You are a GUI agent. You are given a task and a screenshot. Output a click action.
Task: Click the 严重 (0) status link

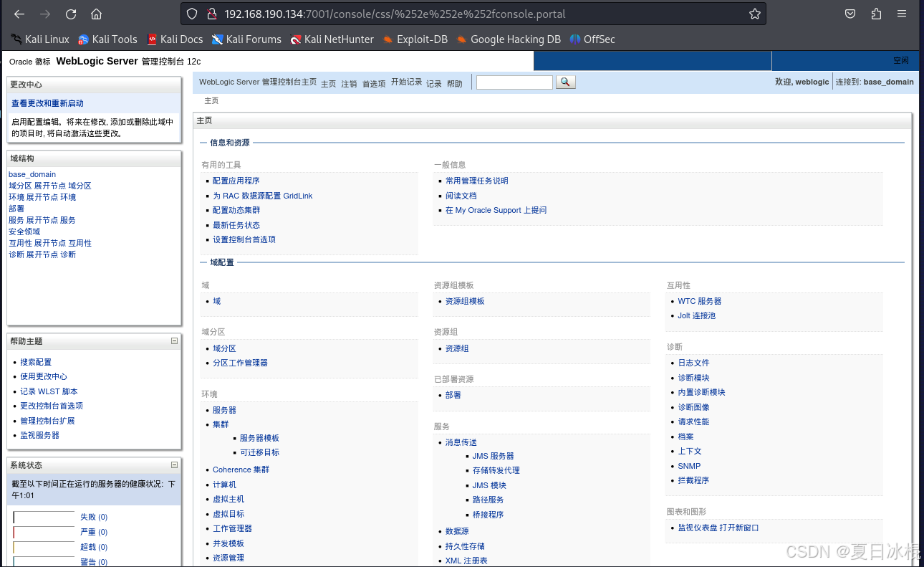pyautogui.click(x=94, y=532)
